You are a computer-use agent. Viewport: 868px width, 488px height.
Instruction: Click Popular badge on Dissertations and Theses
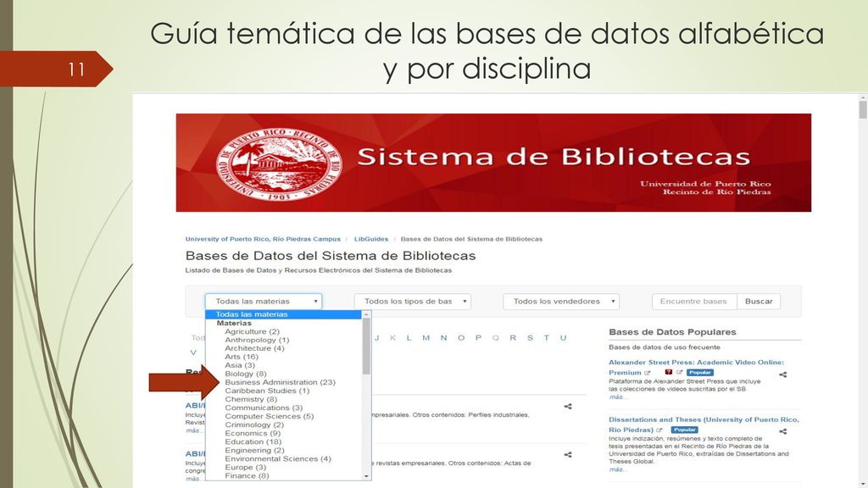point(685,430)
